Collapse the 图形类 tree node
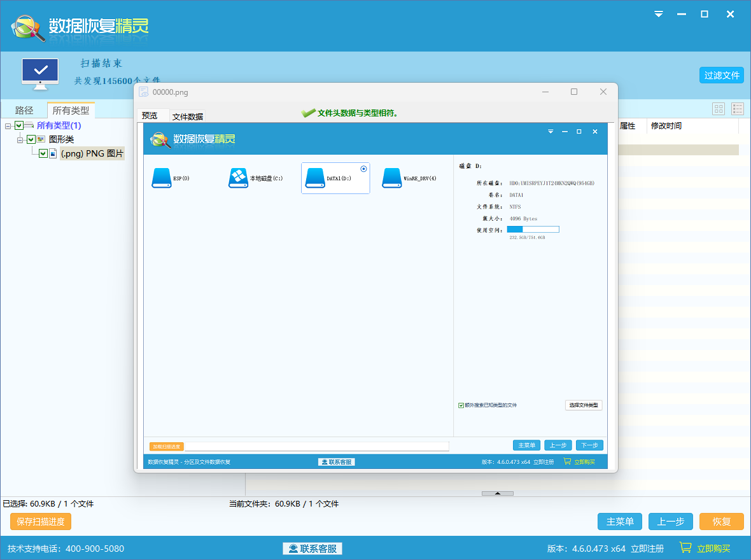The image size is (751, 560). 20,139
